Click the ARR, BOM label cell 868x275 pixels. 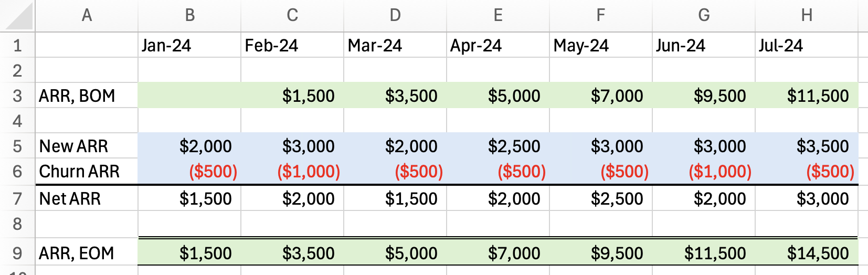(87, 96)
